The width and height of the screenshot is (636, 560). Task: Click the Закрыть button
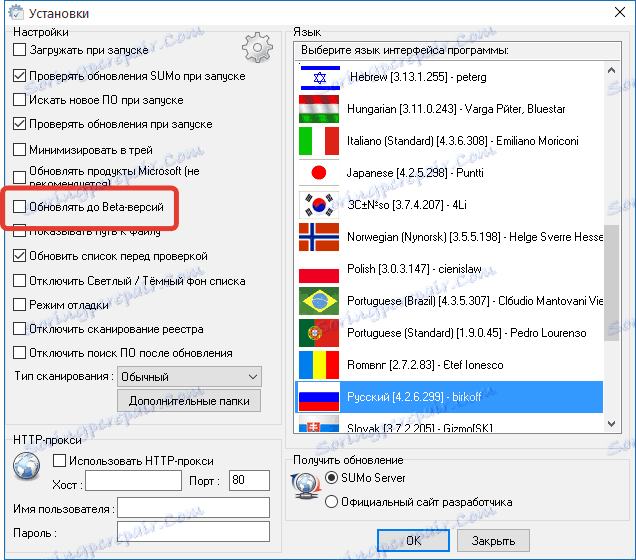493,541
